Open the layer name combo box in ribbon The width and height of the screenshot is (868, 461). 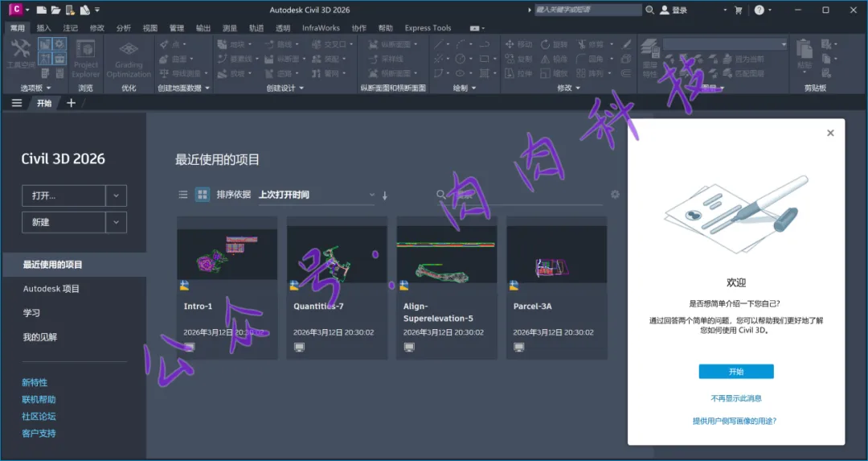coord(725,44)
